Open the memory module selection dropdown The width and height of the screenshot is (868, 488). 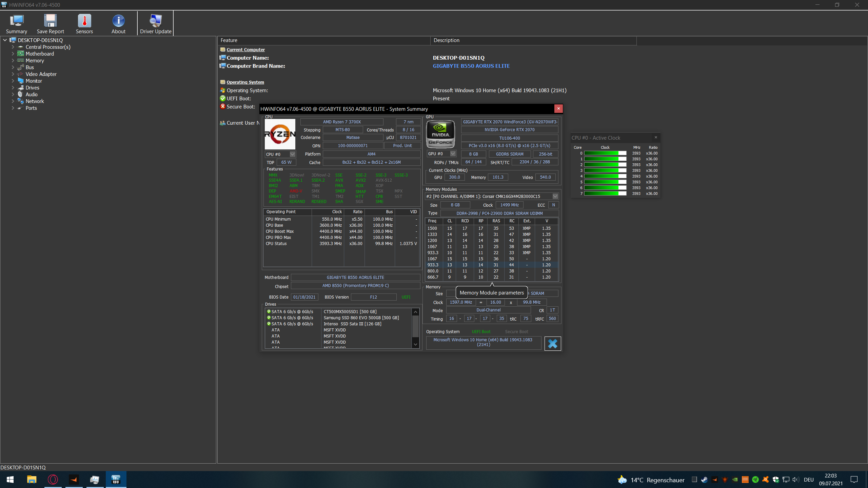point(555,197)
